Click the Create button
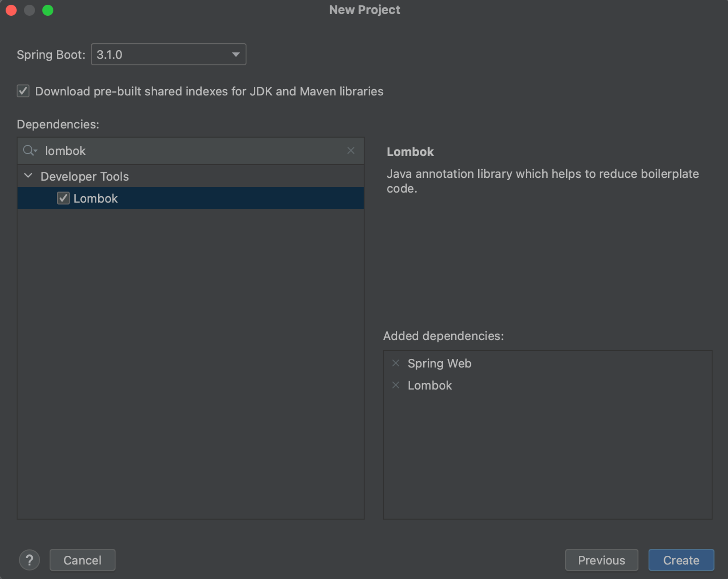Viewport: 728px width, 579px height. click(681, 560)
